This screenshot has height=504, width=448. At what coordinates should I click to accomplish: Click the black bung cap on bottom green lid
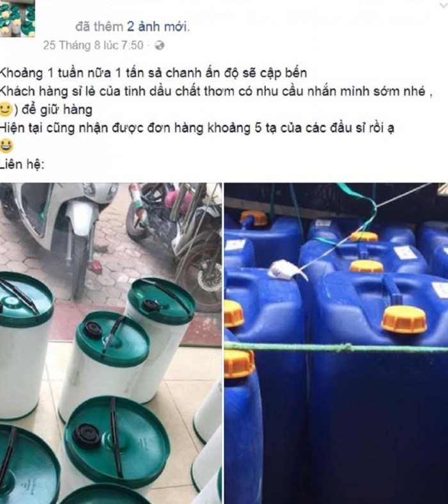(87, 436)
